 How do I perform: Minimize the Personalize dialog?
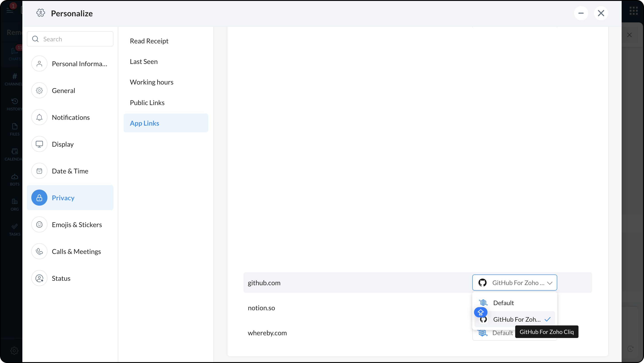[581, 13]
